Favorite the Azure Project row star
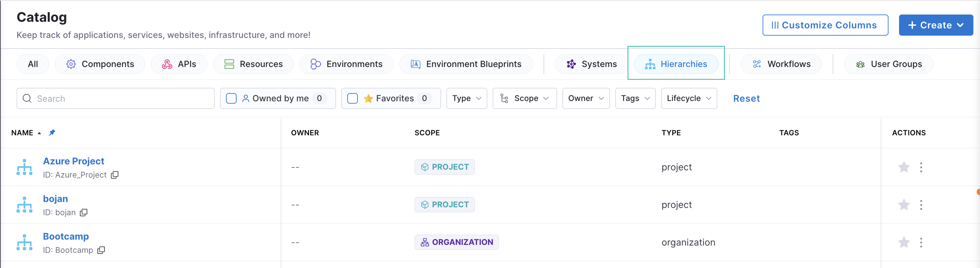980x268 pixels. (x=904, y=167)
